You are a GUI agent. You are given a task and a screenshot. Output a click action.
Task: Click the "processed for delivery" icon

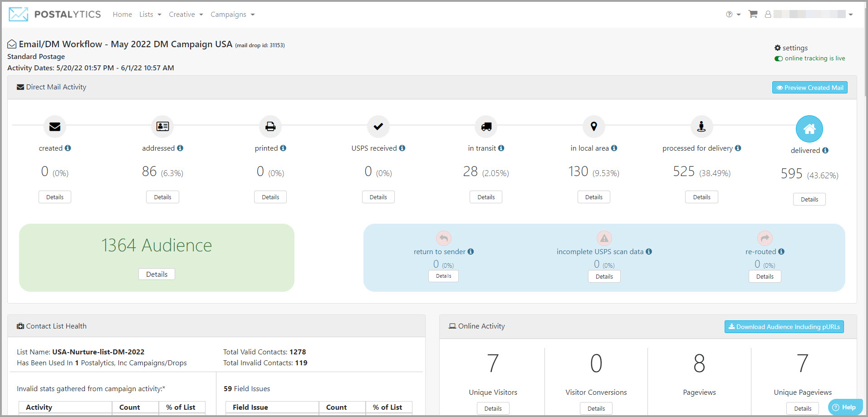[x=701, y=127]
